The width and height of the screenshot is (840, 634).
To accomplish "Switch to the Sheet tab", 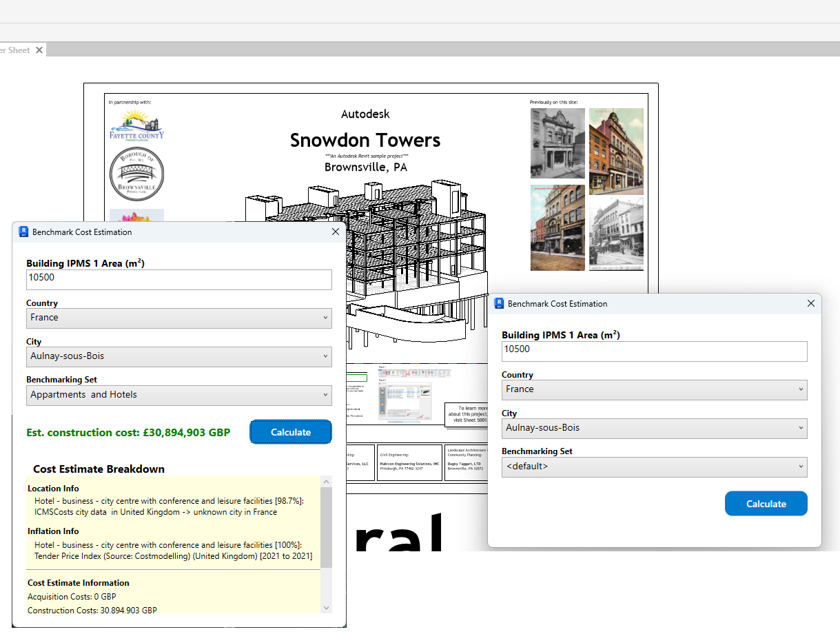I will (x=17, y=50).
